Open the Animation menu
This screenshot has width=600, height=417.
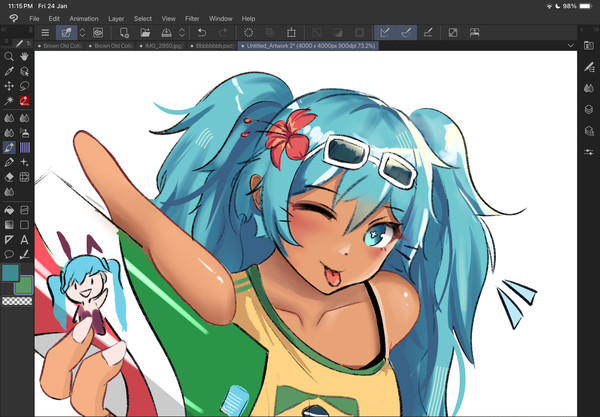click(84, 18)
